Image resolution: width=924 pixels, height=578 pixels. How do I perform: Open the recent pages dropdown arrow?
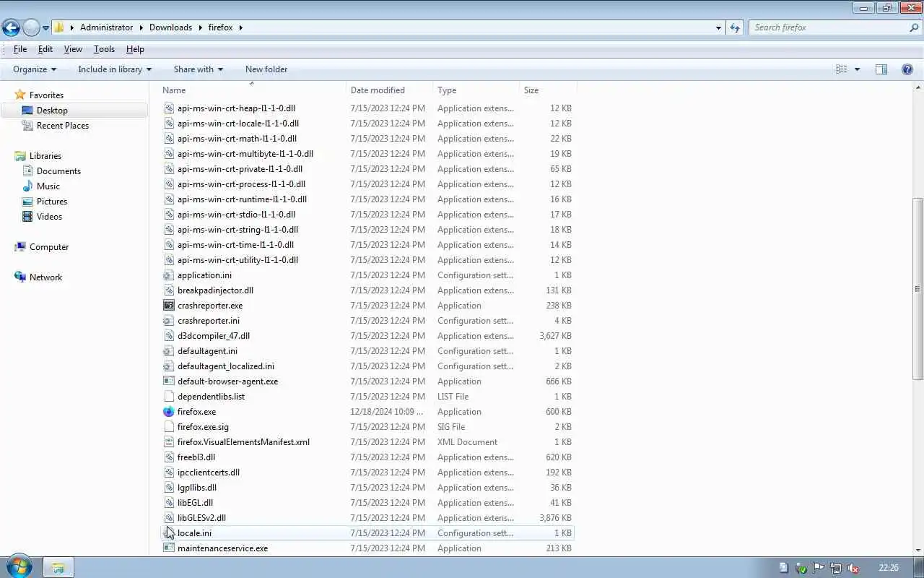click(45, 28)
